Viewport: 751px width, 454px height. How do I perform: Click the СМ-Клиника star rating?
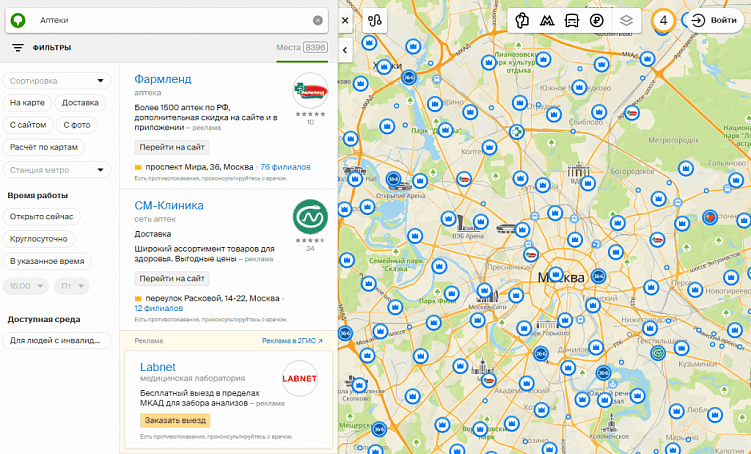point(310,240)
